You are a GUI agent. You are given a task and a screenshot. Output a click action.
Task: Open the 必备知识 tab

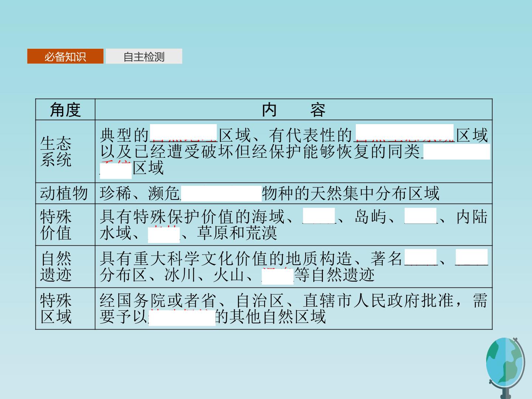[x=65, y=57]
